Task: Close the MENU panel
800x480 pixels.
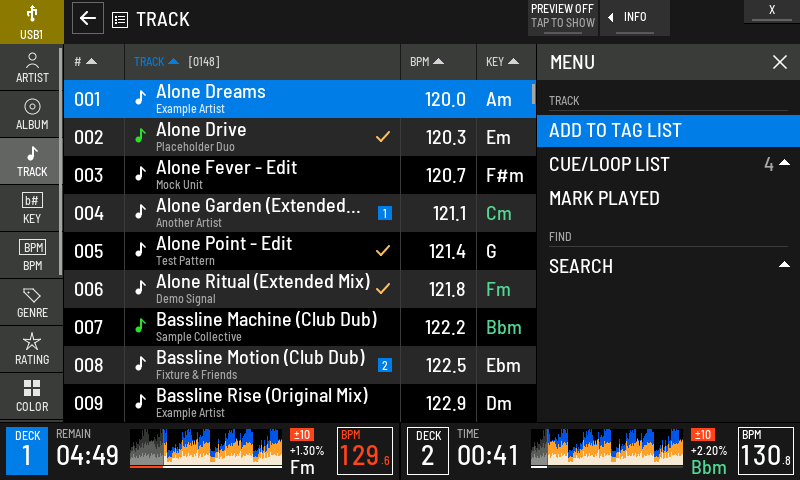Action: (x=780, y=62)
